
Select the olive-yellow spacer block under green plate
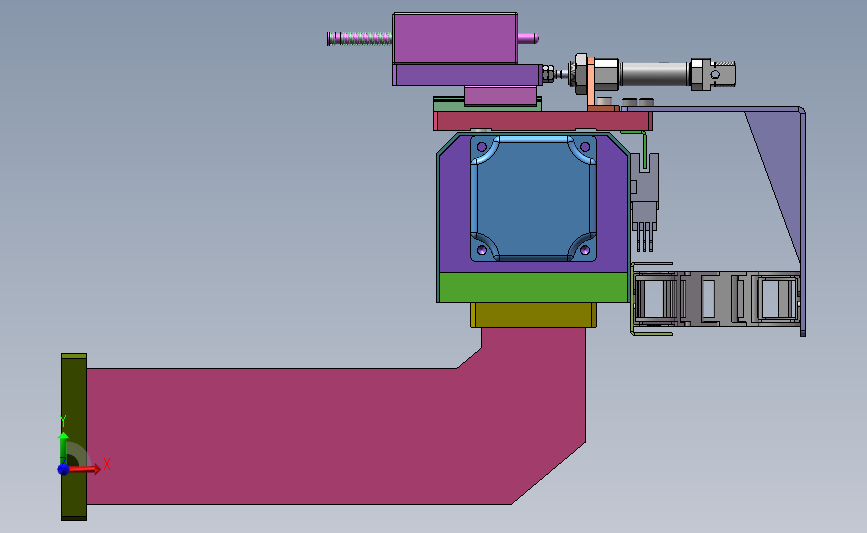pos(533,315)
